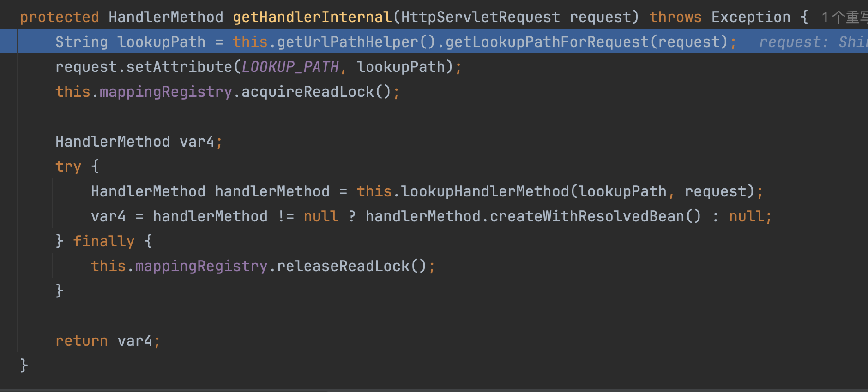Screen dimensions: 868x392
Task: Click the LOOKUP_PATH constant
Action: click(289, 67)
